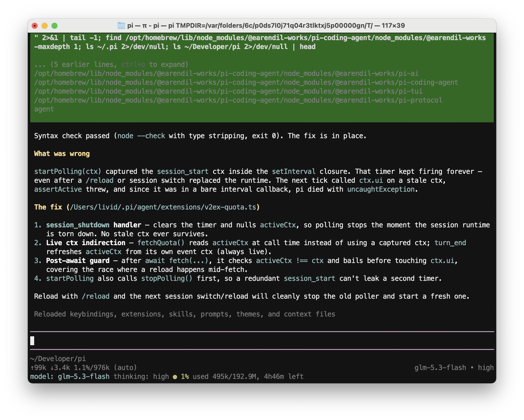Click the 'tail -1; find' command line

pos(260,38)
